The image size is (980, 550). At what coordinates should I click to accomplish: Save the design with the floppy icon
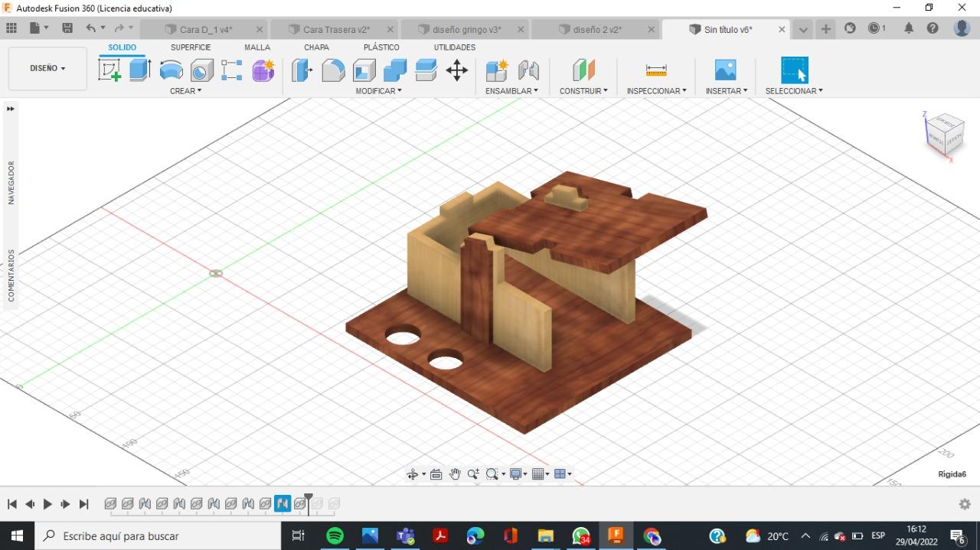67,28
